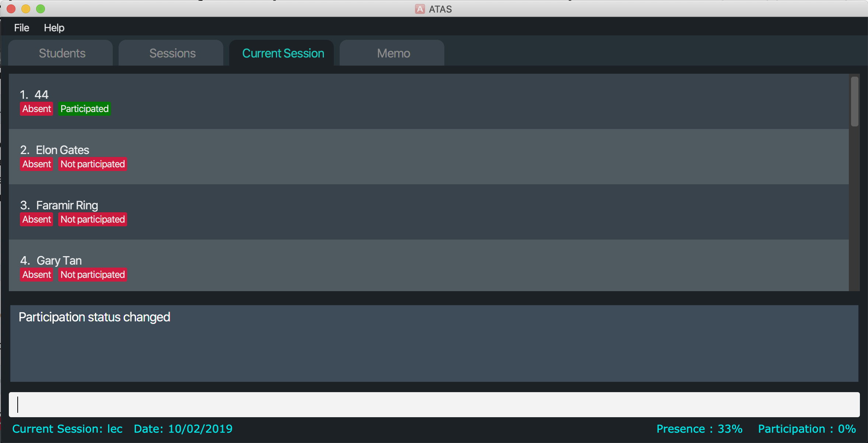Click the green Participated tag for student 44
The width and height of the screenshot is (868, 443).
(84, 109)
